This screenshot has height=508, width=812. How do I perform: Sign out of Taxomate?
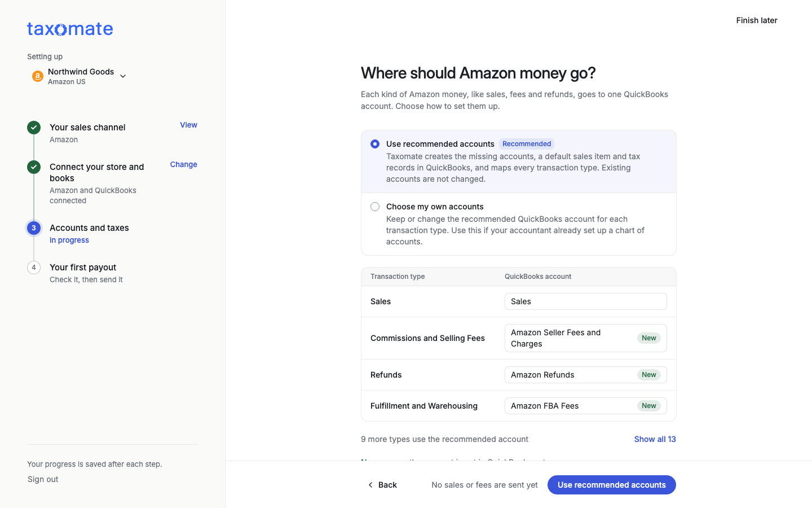43,479
